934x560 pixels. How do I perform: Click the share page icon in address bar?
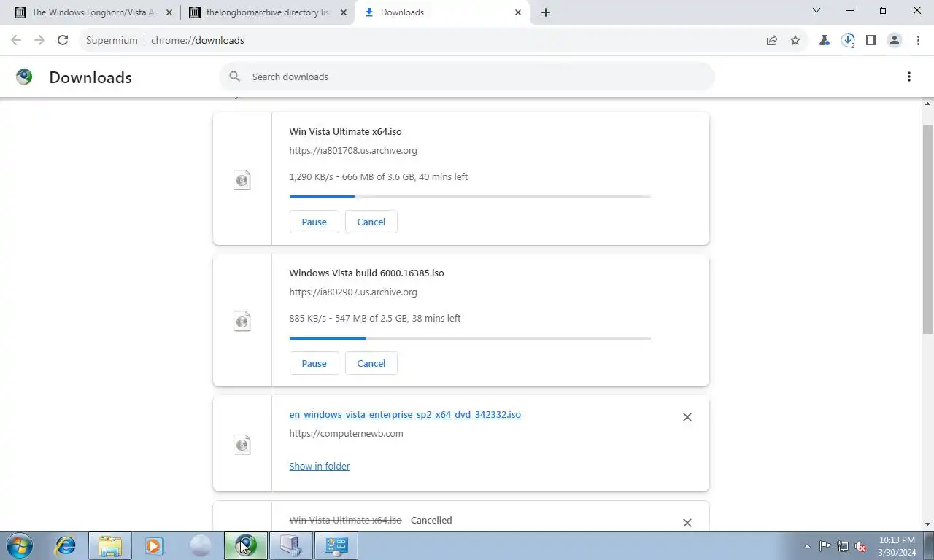[x=772, y=40]
